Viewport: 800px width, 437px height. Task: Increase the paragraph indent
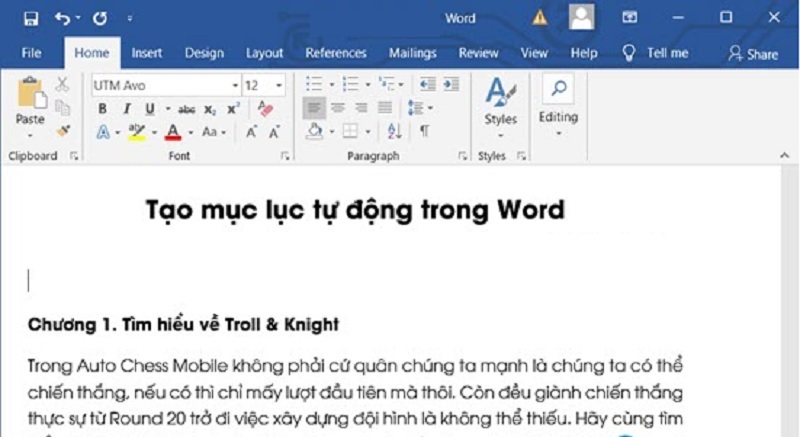(x=451, y=84)
